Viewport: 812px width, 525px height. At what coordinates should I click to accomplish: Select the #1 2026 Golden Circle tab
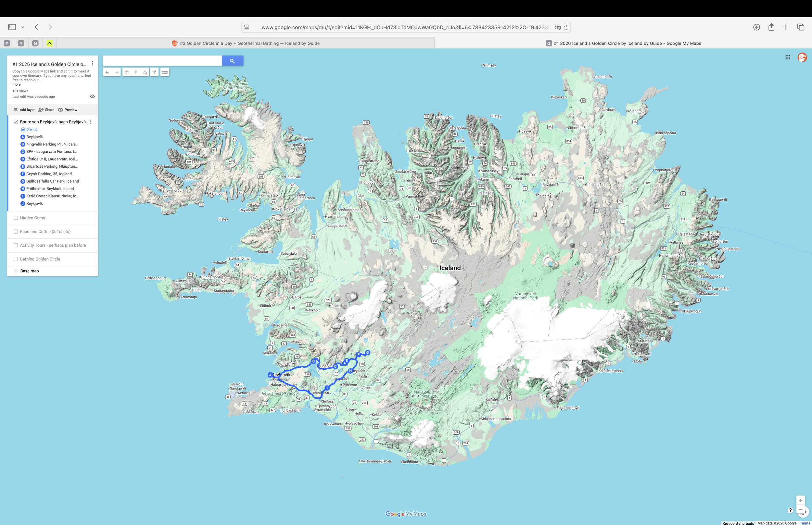(x=624, y=43)
